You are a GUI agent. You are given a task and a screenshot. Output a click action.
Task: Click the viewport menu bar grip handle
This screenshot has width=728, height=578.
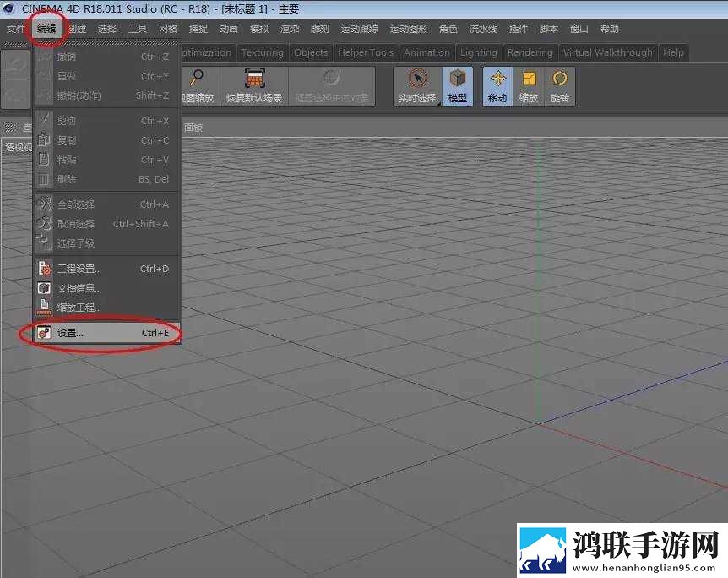[x=10, y=127]
